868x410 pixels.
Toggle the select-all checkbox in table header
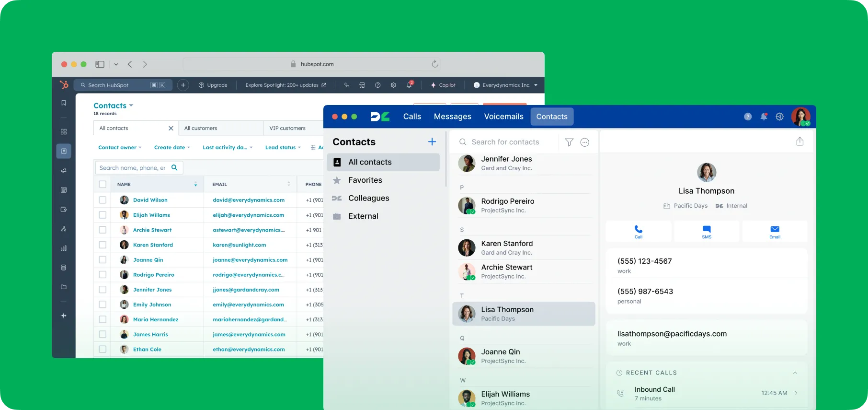pos(103,184)
